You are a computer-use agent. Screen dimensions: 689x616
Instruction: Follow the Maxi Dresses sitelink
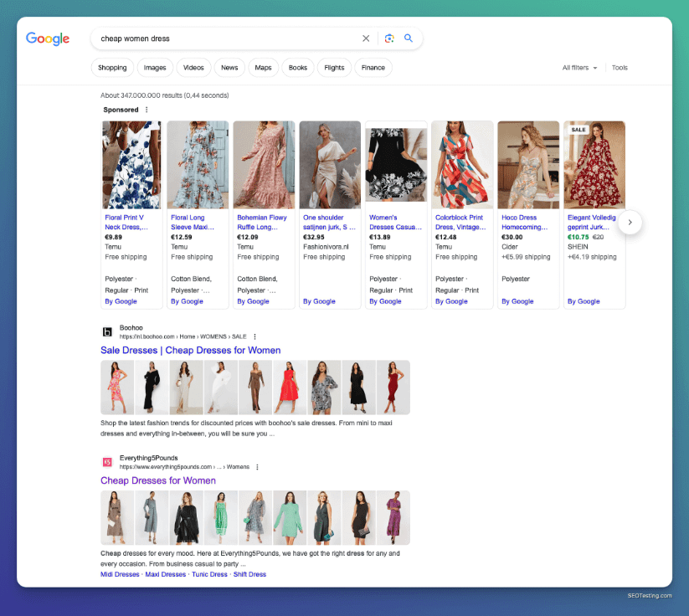point(166,574)
